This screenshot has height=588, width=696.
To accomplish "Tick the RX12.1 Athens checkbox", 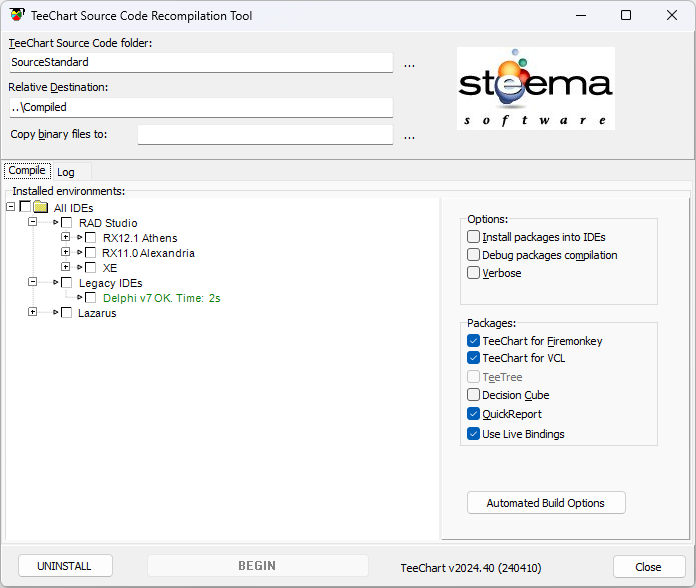I will 91,237.
